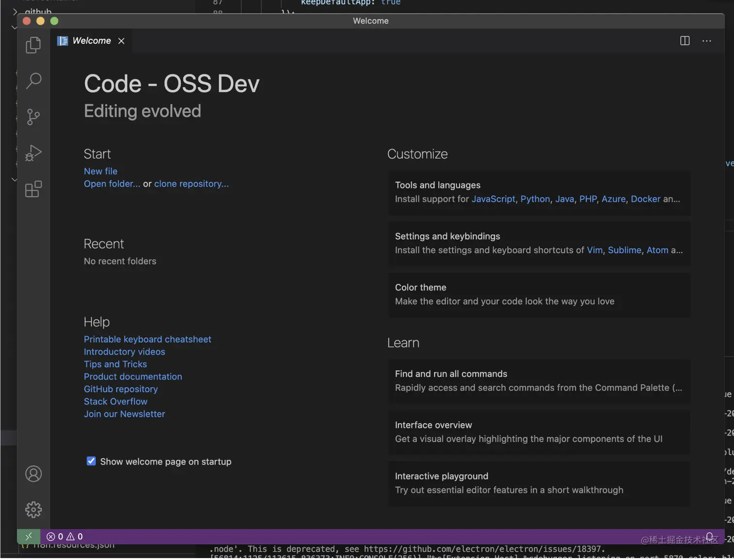Open the Printable keyboard cheatsheet link

148,339
